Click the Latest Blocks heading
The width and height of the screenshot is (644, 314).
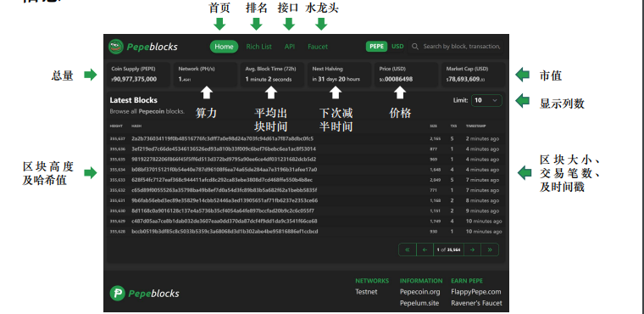pos(134,100)
